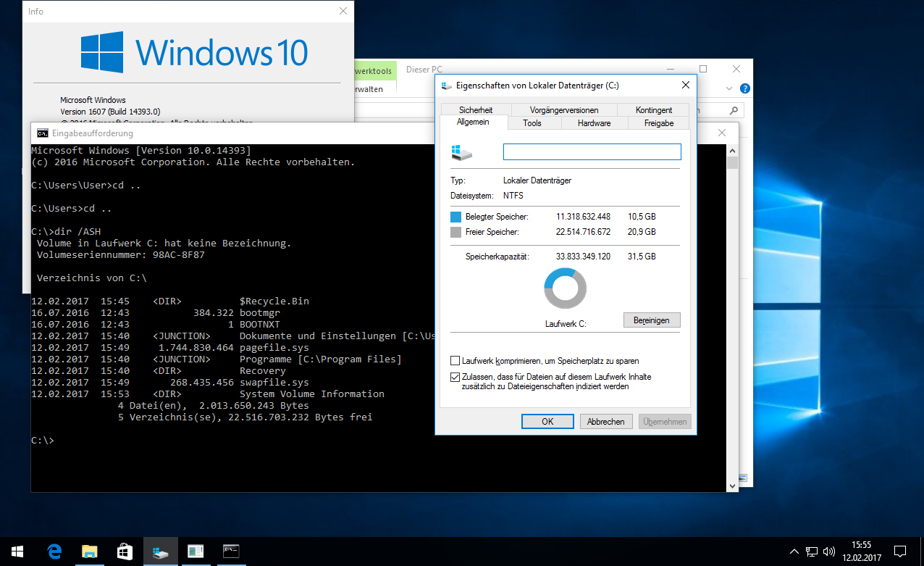Image resolution: width=924 pixels, height=566 pixels.
Task: Confirm with the OK button
Action: tap(547, 421)
